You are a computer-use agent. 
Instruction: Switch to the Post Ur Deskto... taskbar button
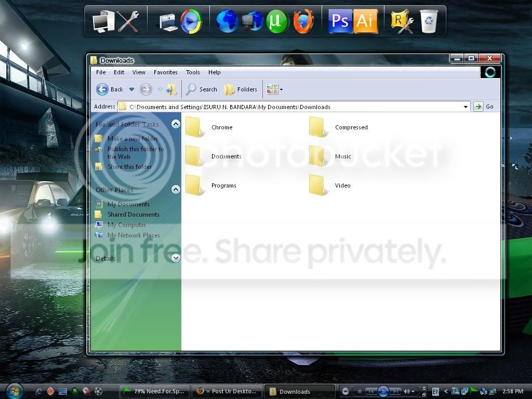(x=227, y=391)
